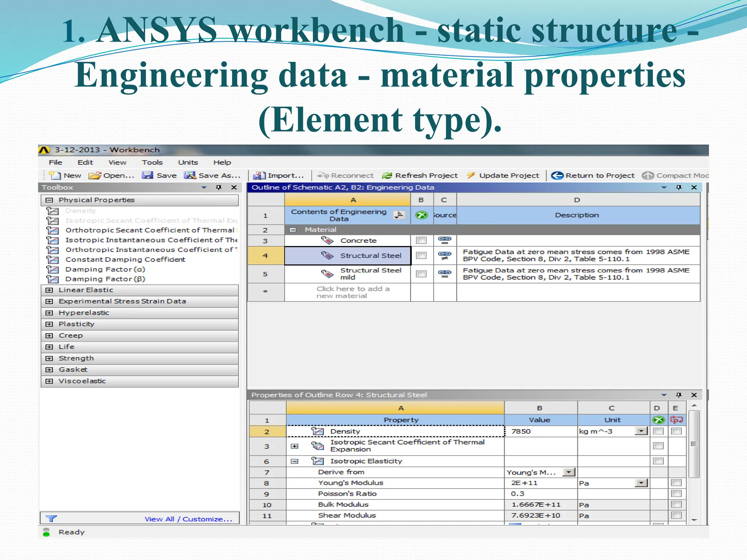Click the Properties panel vertical scrollbar
The image size is (747, 560).
coord(694,444)
